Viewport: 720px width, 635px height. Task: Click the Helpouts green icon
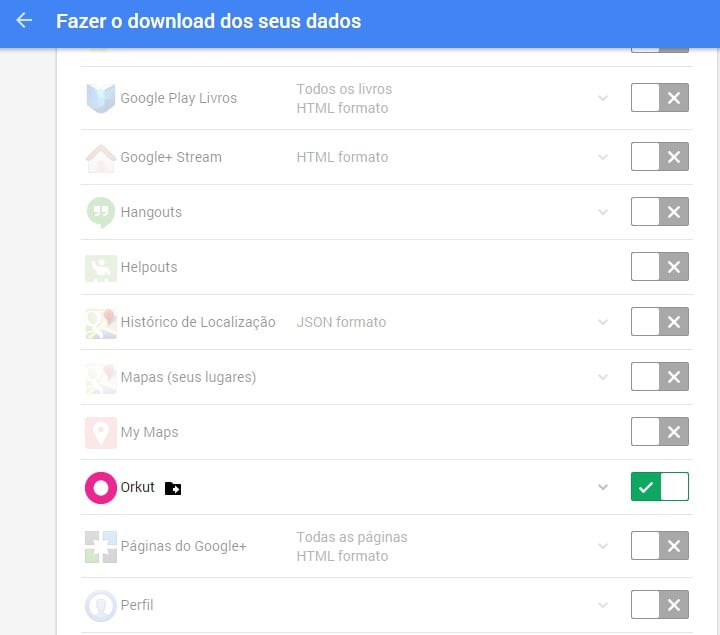(x=101, y=268)
